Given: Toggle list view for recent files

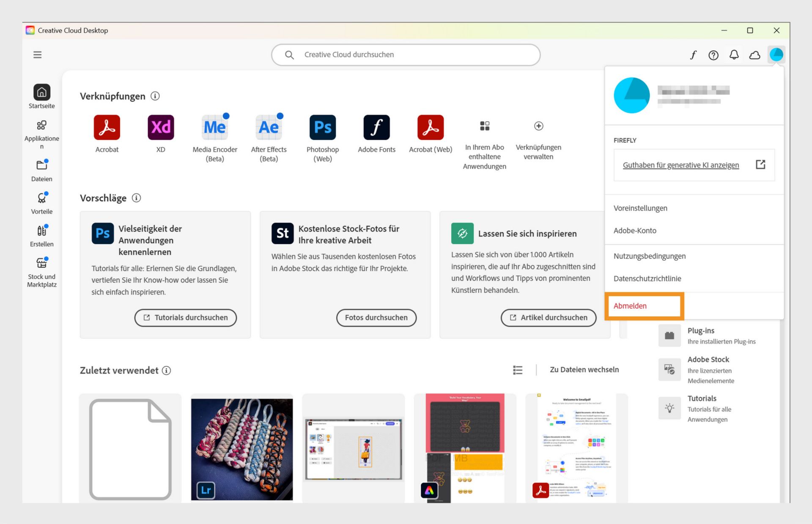Looking at the screenshot, I should tap(518, 370).
